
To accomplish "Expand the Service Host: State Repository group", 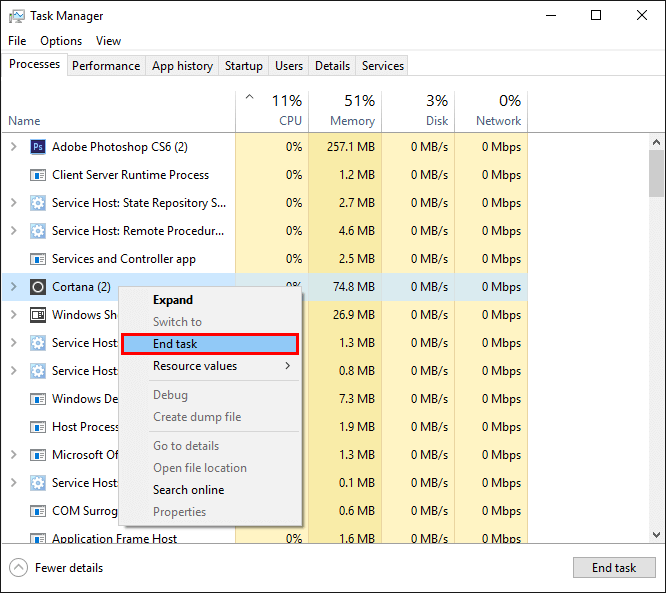I will (x=14, y=203).
